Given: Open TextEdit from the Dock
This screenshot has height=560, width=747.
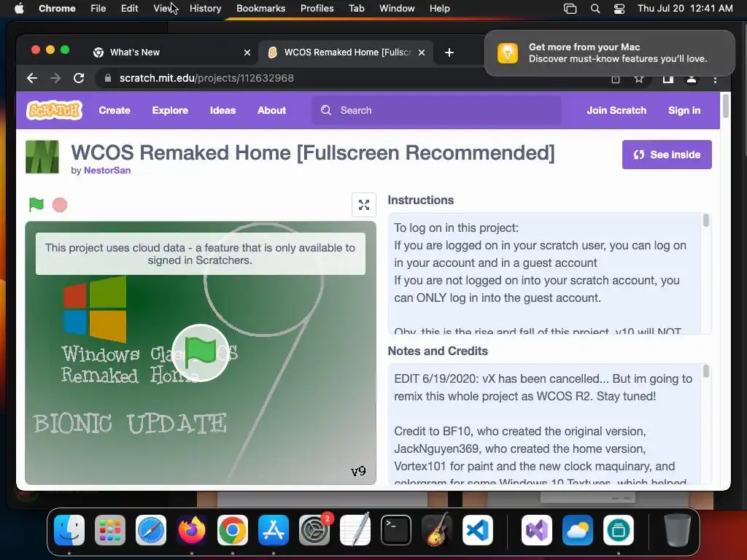Looking at the screenshot, I should (355, 529).
